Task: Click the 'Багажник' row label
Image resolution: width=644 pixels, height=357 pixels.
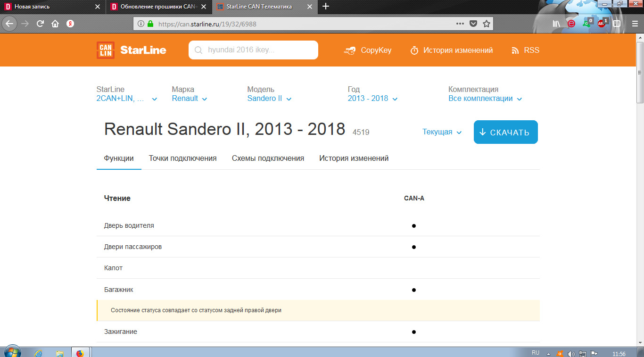Action: click(119, 290)
